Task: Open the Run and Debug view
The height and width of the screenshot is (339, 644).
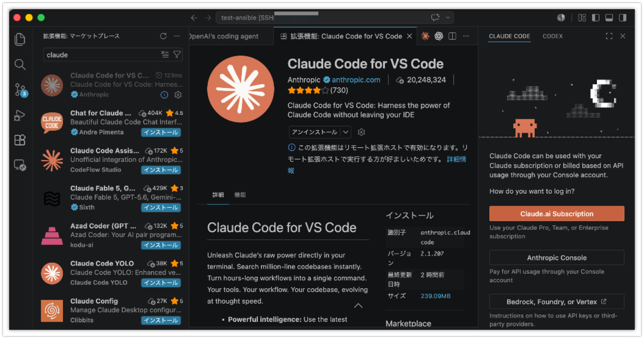Action: (x=20, y=115)
